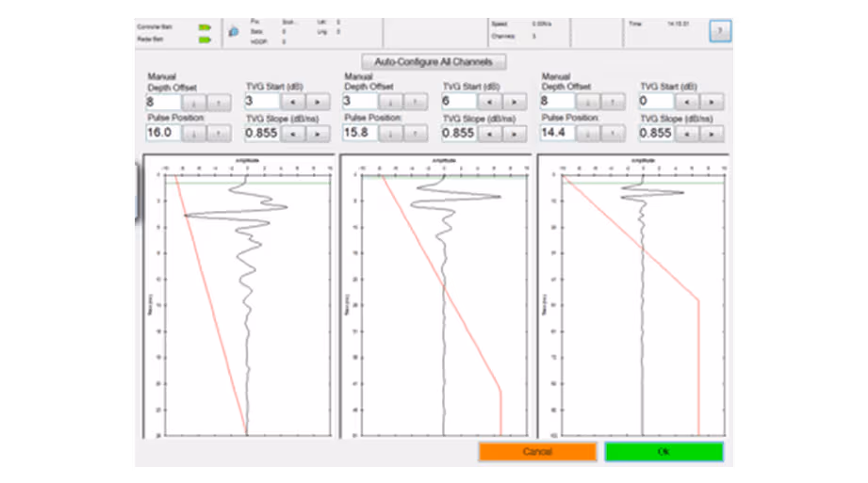
Task: Select the Pulse Position field showing 15.8
Action: pos(360,133)
